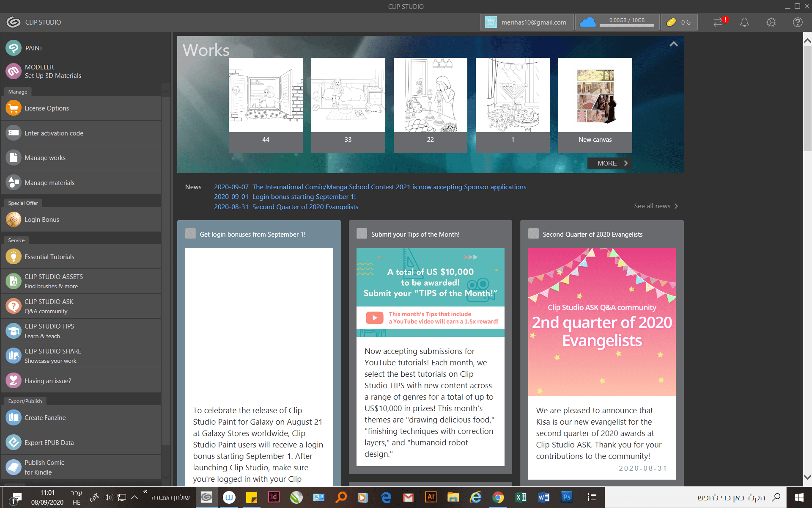This screenshot has height=508, width=812.
Task: Open settings gear icon in header
Action: pos(771,22)
